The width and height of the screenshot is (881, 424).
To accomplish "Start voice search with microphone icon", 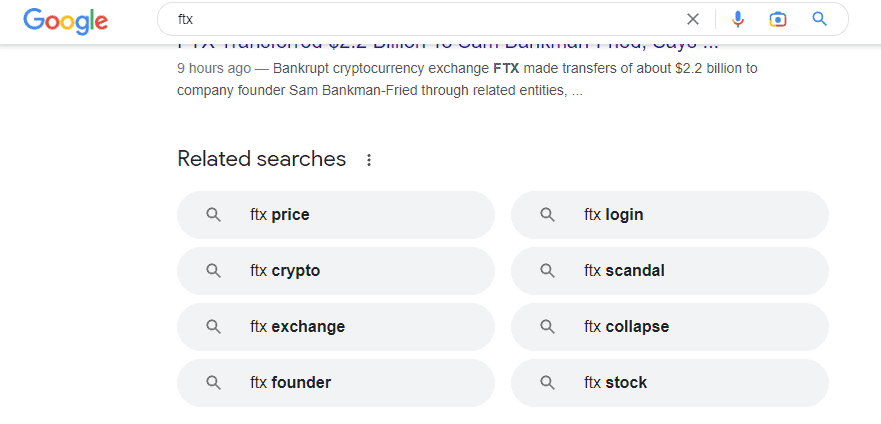I will pyautogui.click(x=738, y=19).
